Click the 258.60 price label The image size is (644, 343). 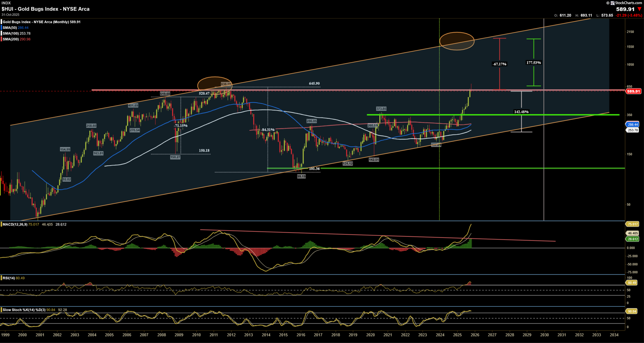pos(91,126)
